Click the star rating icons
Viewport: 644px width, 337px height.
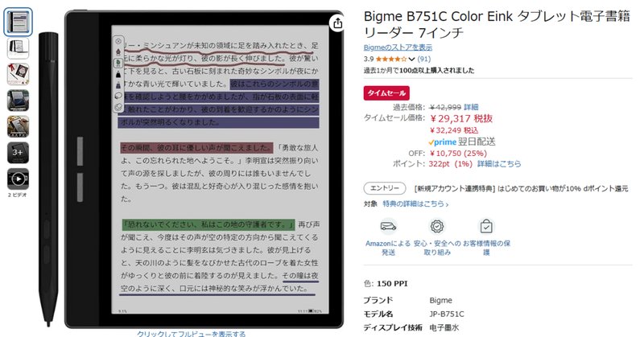390,59
